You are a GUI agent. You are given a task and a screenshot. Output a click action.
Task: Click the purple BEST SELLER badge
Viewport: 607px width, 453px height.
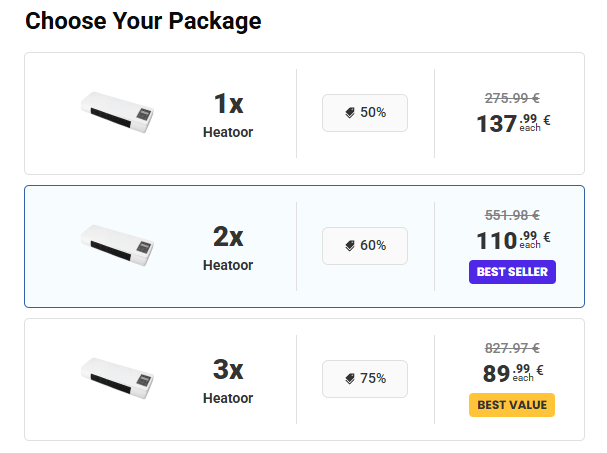click(512, 271)
